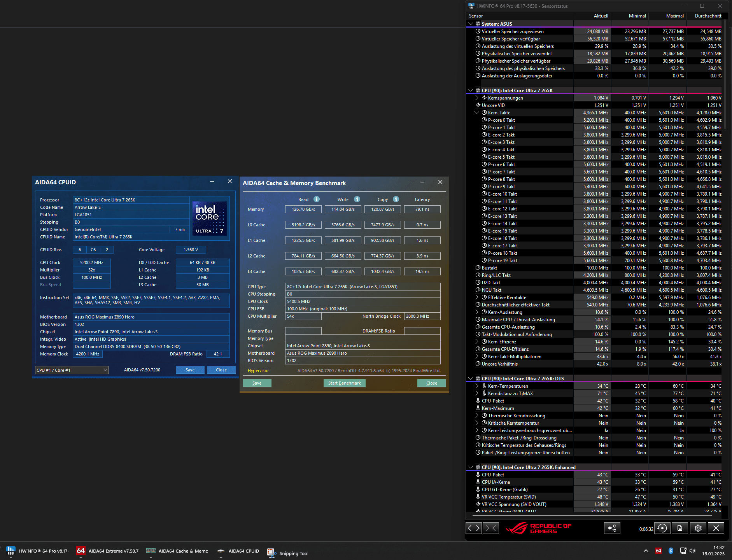The height and width of the screenshot is (560, 732).
Task: Open the taskbar clock showing 14:42
Action: (713, 551)
